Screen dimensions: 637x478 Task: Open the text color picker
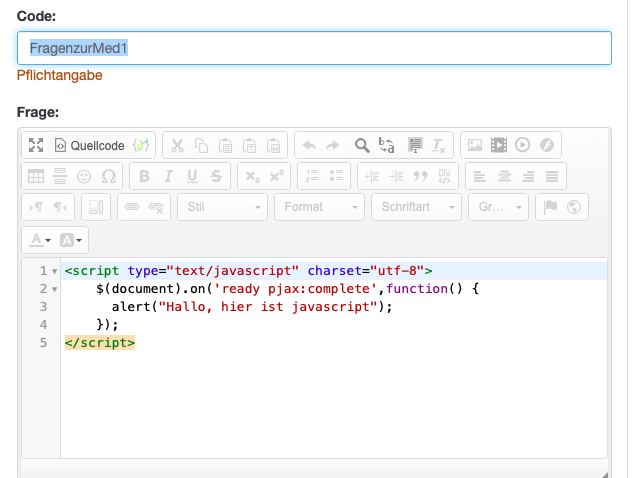[40, 239]
